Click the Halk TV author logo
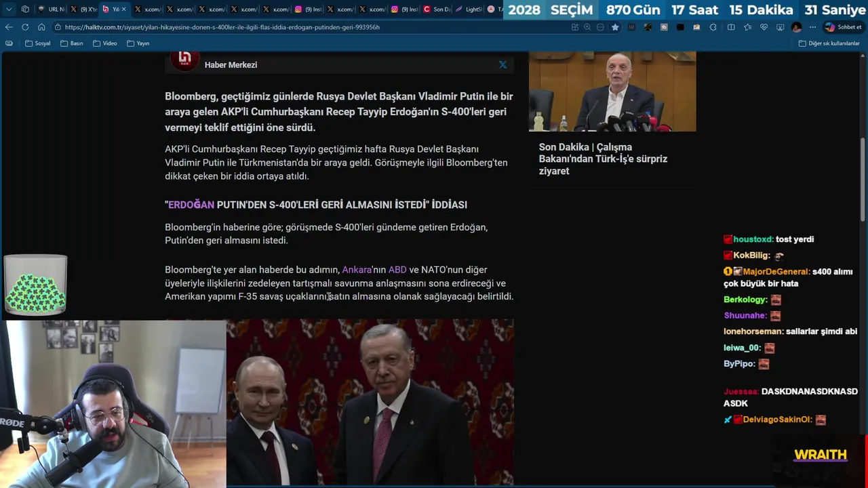The width and height of the screenshot is (868, 488). [184, 60]
